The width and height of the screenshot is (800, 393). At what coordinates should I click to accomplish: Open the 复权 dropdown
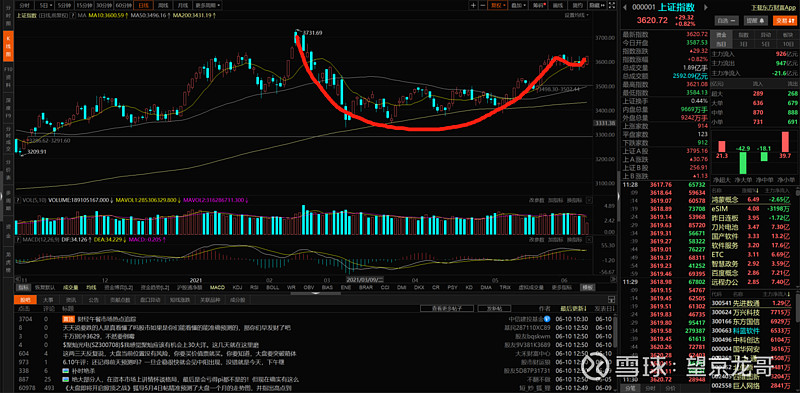(x=498, y=5)
